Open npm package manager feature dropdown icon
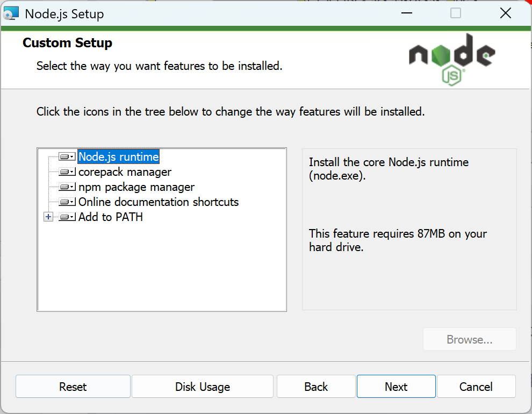Screen dimensions: 532x414 (67, 187)
